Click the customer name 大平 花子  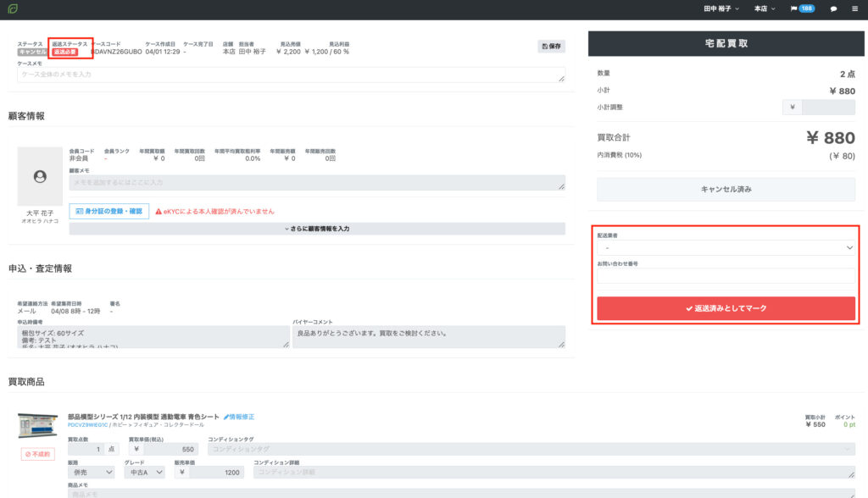(x=40, y=213)
